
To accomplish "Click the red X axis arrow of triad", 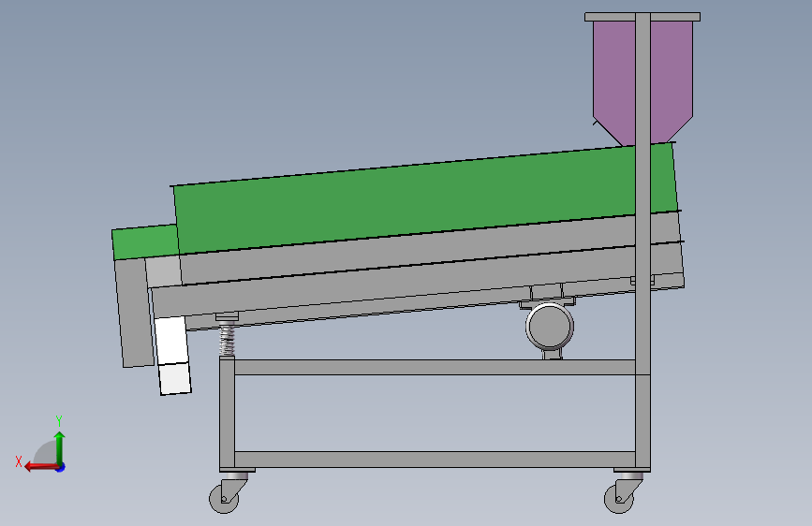I will point(40,467).
